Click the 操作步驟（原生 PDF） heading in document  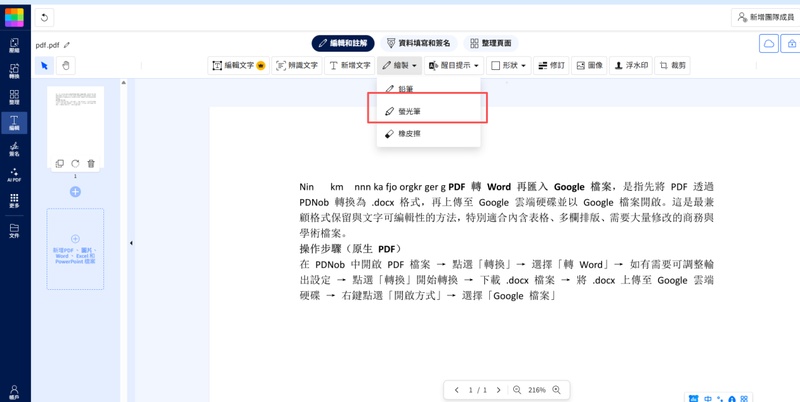350,249
